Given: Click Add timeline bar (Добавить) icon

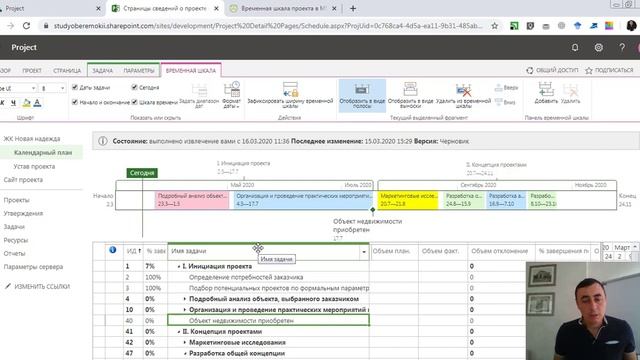Looking at the screenshot, I should pyautogui.click(x=546, y=90).
